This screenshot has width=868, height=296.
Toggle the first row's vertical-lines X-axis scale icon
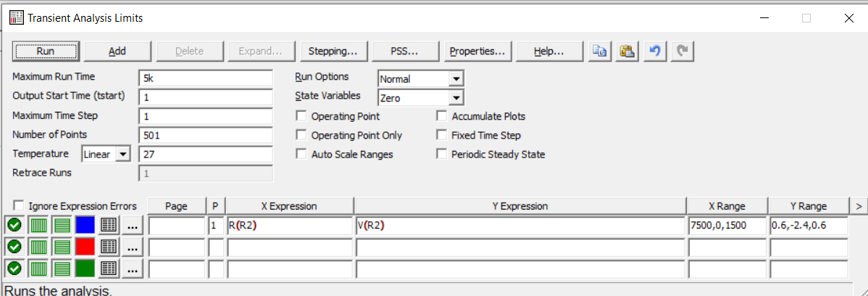pyautogui.click(x=38, y=226)
